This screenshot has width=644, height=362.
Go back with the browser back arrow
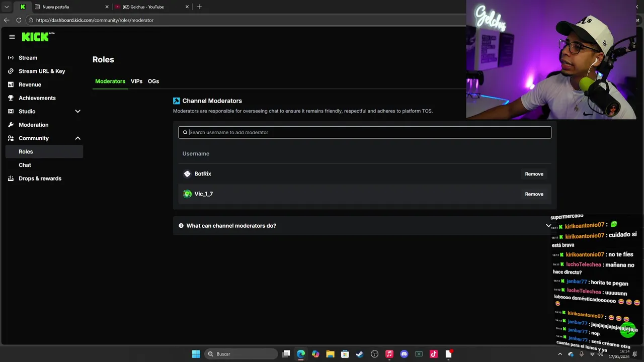7,20
